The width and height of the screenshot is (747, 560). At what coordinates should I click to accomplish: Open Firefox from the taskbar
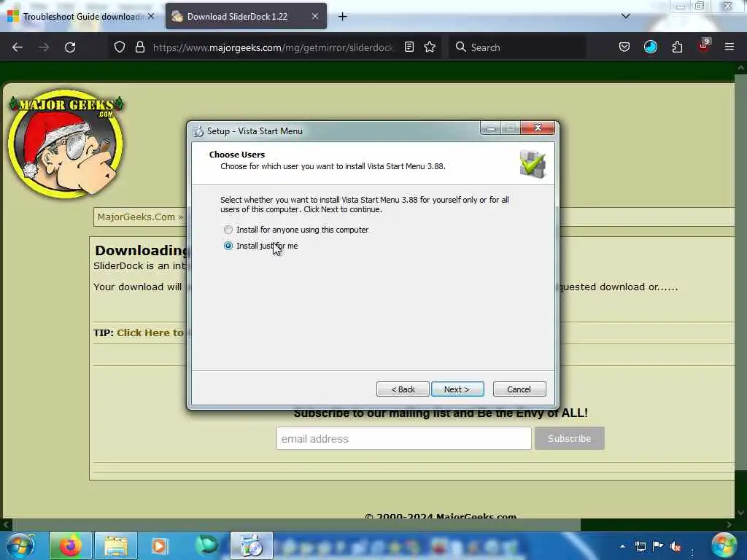(71, 545)
